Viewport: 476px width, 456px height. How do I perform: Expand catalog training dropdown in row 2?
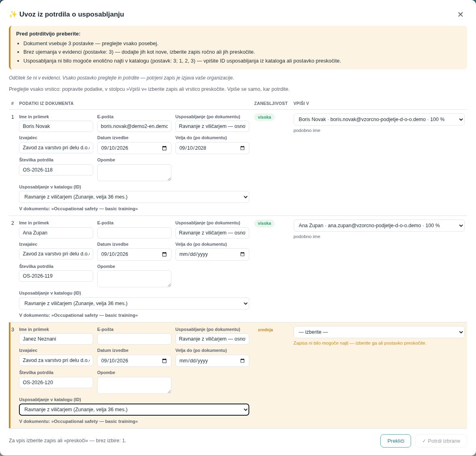(134, 303)
